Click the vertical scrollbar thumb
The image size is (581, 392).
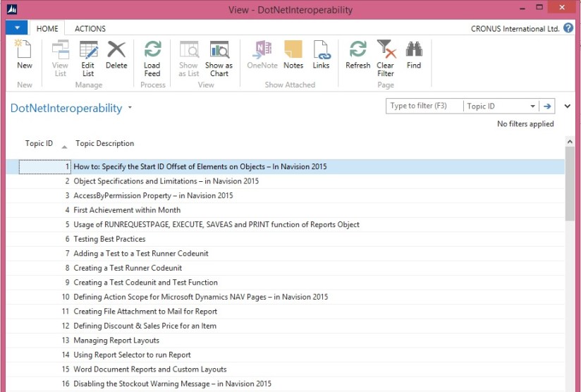click(570, 183)
